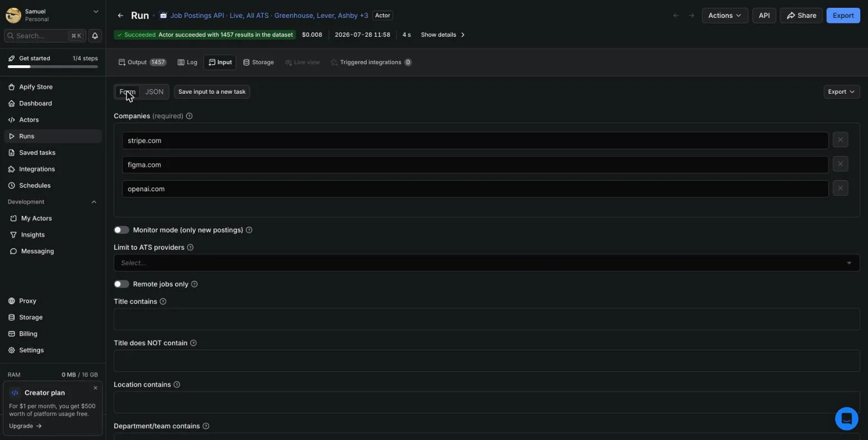Expand Show details

pyautogui.click(x=443, y=35)
